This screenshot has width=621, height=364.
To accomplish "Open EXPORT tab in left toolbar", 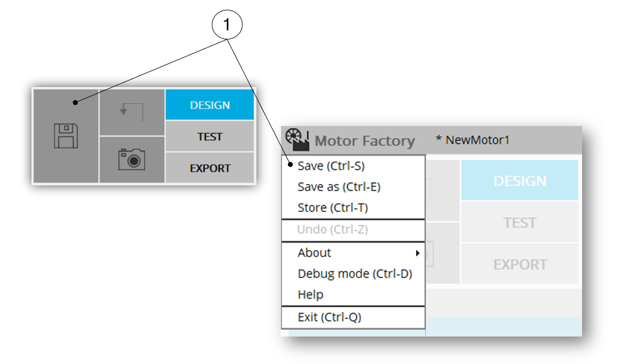I will (209, 168).
